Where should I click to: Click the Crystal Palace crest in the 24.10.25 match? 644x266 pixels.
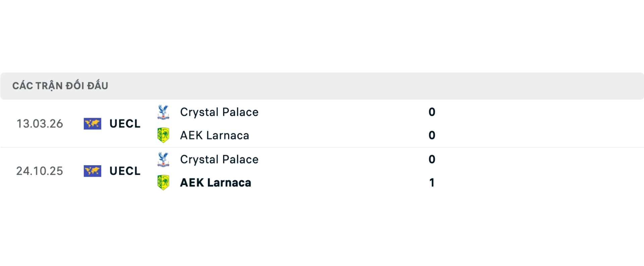pyautogui.click(x=163, y=160)
